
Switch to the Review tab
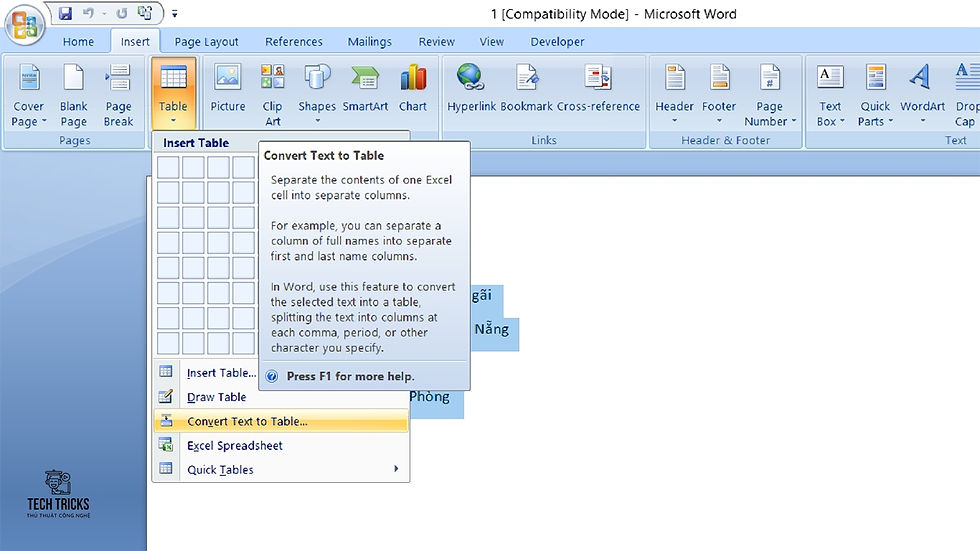(x=436, y=42)
